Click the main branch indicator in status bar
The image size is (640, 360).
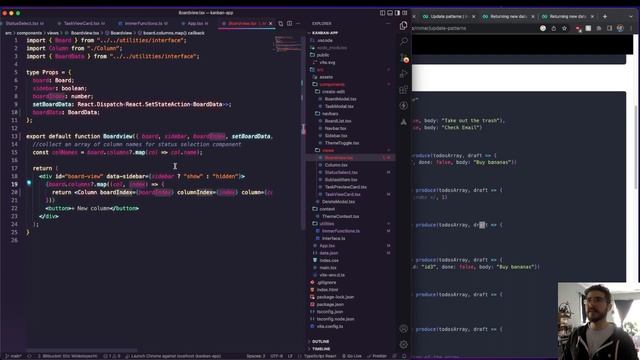click(13, 356)
